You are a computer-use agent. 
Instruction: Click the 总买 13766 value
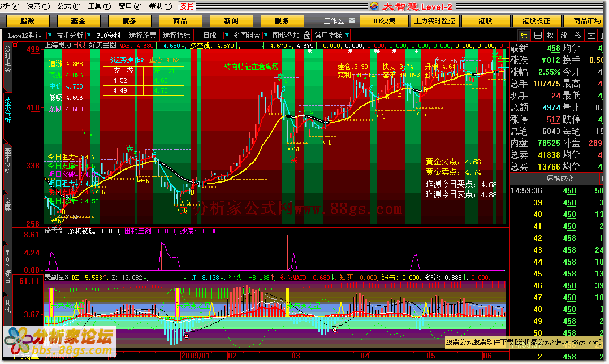549,167
